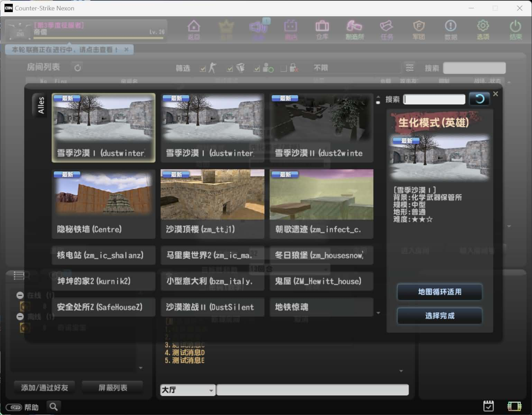
Task: Click the magnifier search icon at bottom left
Action: (x=54, y=407)
